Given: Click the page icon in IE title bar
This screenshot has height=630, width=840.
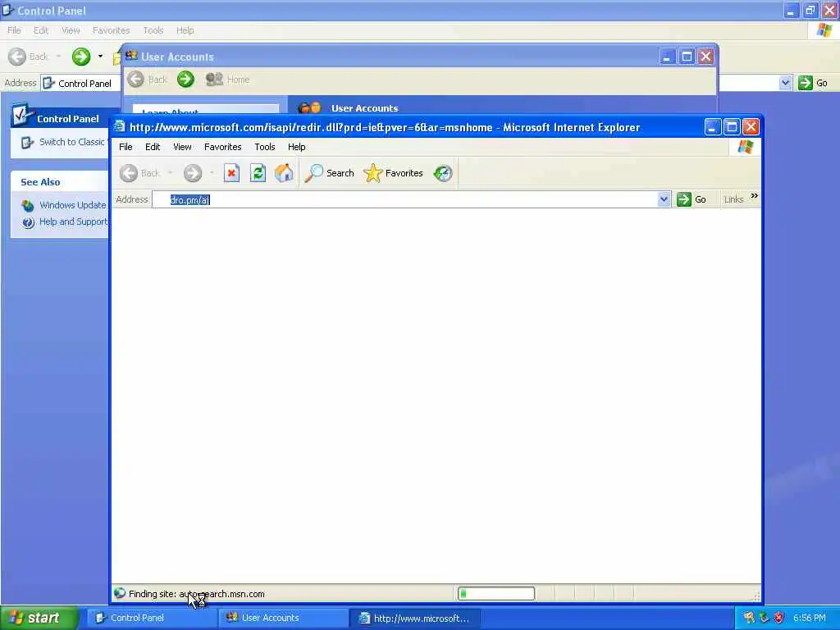Looking at the screenshot, I should 120,127.
